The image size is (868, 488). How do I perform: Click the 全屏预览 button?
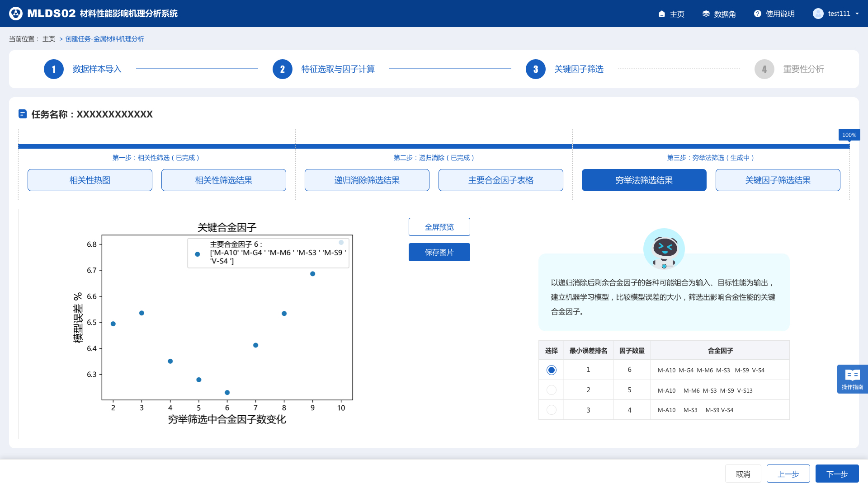click(x=439, y=227)
